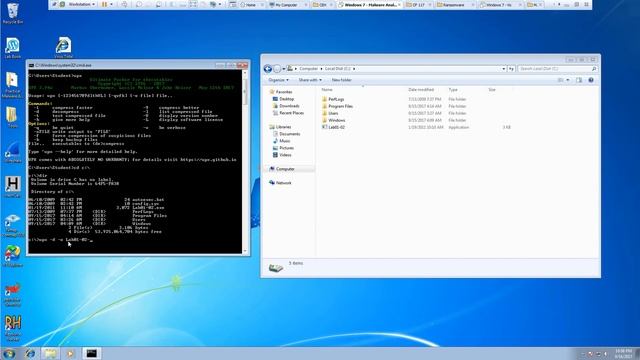Viewport: 640px width, 360px height.
Task: Open Internet Explorer from the taskbar
Action: (x=30, y=353)
